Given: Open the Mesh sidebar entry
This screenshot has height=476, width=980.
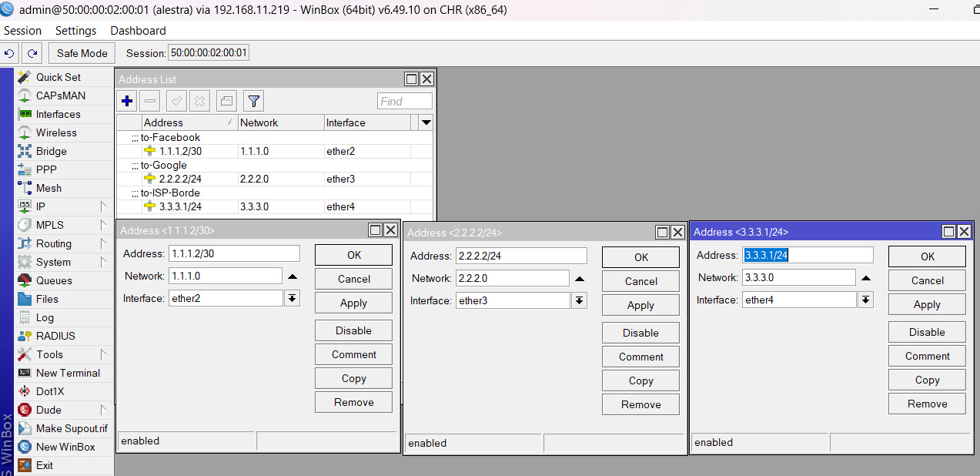Looking at the screenshot, I should tap(48, 188).
